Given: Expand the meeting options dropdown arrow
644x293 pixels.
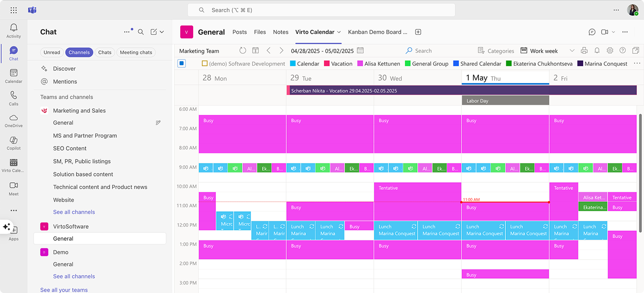Looking at the screenshot, I should pos(613,32).
